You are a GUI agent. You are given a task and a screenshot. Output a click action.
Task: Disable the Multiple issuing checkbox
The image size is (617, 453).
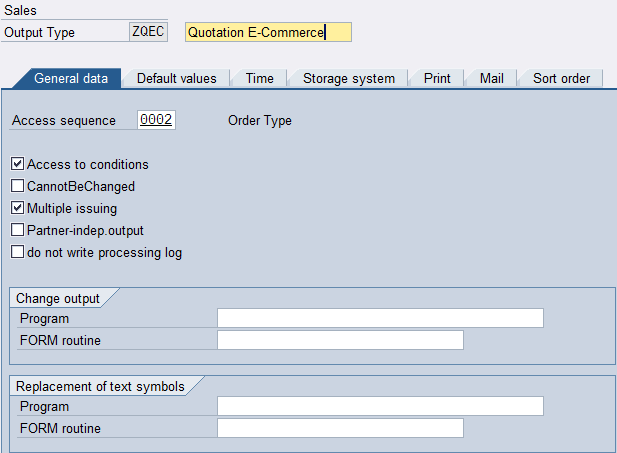[x=18, y=208]
